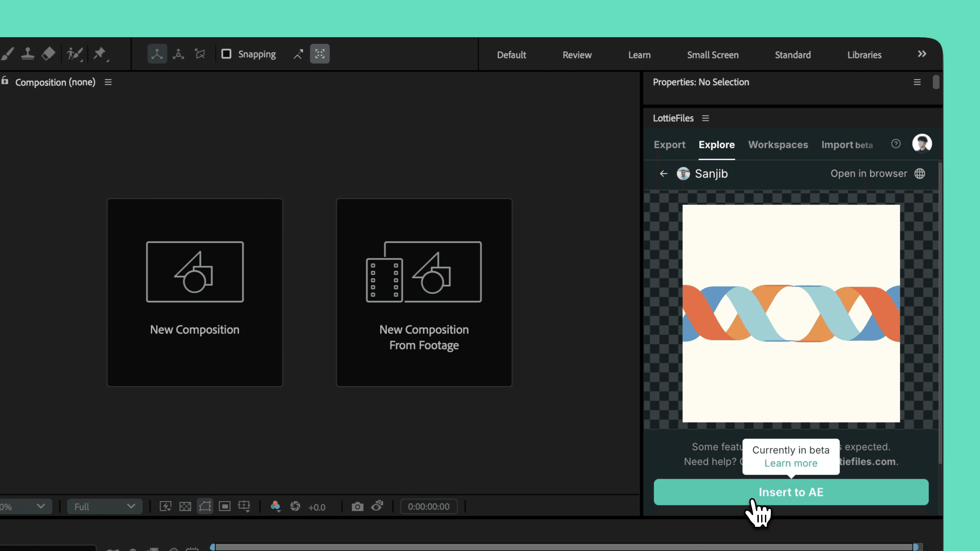Toggle snap to features in collapsed compositions
The height and width of the screenshot is (551, 980).
point(320,54)
